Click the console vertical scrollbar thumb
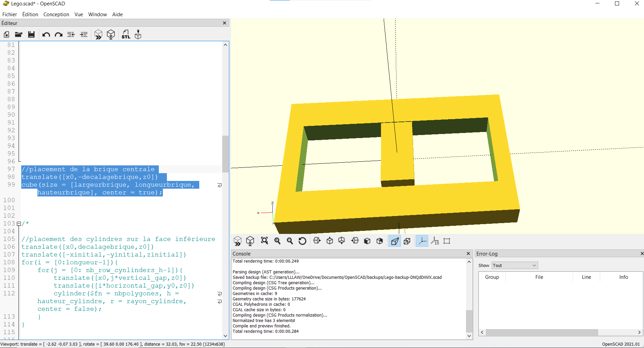Image resolution: width=644 pixels, height=348 pixels. pyautogui.click(x=469, y=321)
